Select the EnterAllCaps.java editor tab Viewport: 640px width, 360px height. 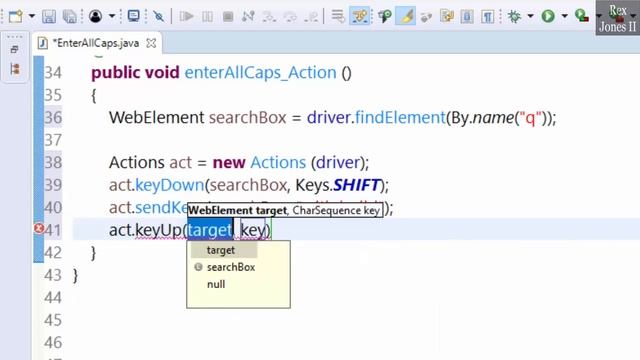click(96, 43)
